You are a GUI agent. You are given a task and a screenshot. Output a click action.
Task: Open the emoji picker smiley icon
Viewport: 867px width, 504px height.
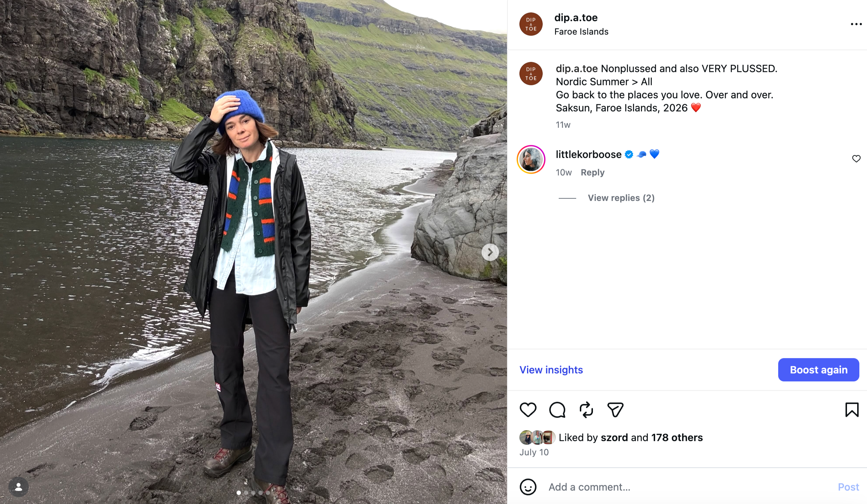click(x=528, y=487)
